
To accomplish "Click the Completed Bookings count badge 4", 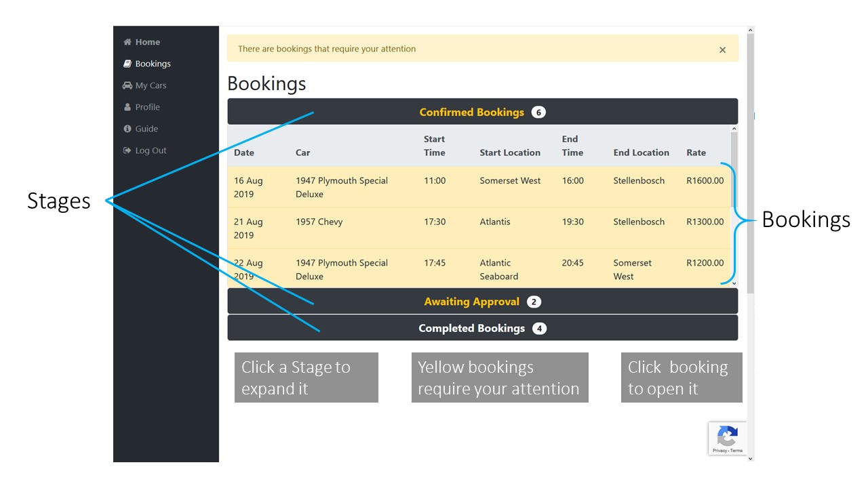I will (539, 329).
